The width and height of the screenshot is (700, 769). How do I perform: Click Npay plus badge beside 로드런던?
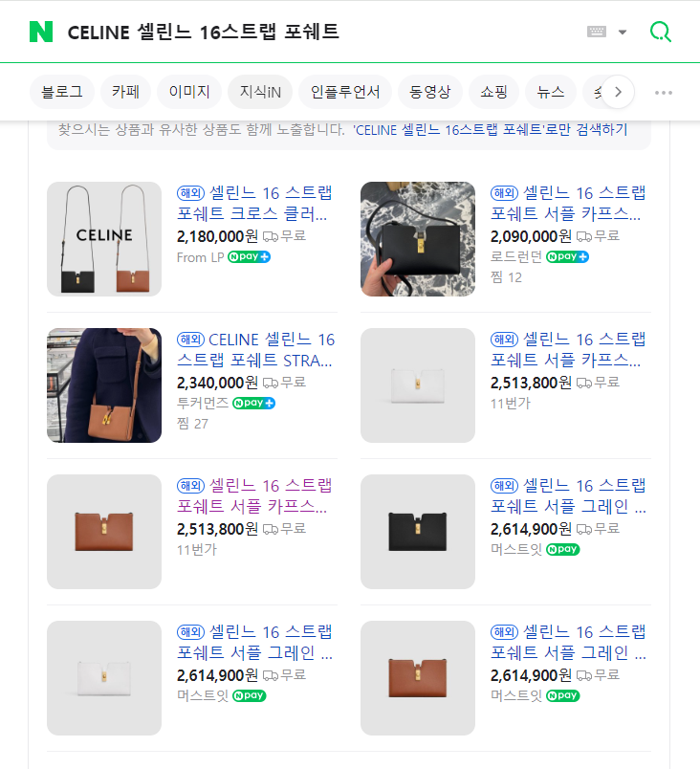pos(567,257)
